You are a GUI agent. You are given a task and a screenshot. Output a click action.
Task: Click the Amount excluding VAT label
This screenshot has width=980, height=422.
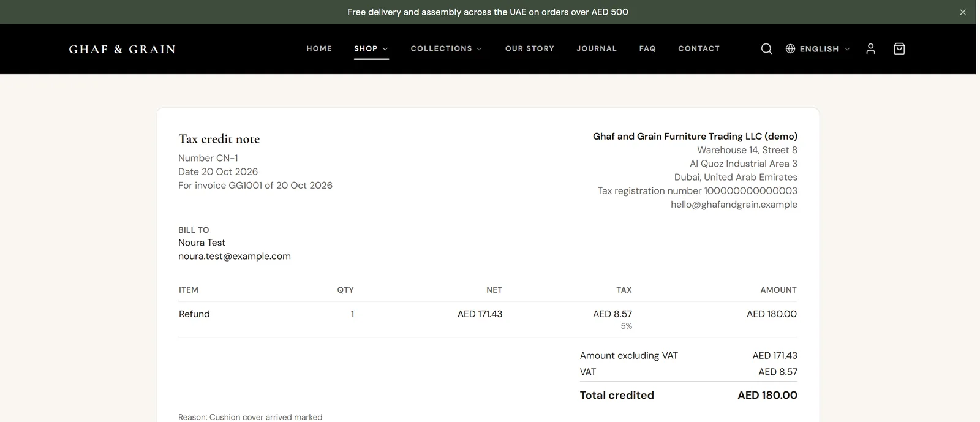click(x=629, y=355)
